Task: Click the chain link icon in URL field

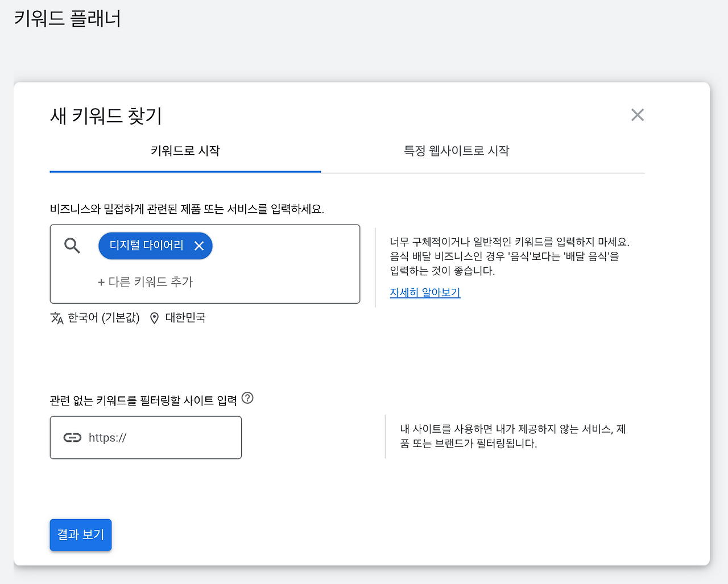Action: coord(72,438)
